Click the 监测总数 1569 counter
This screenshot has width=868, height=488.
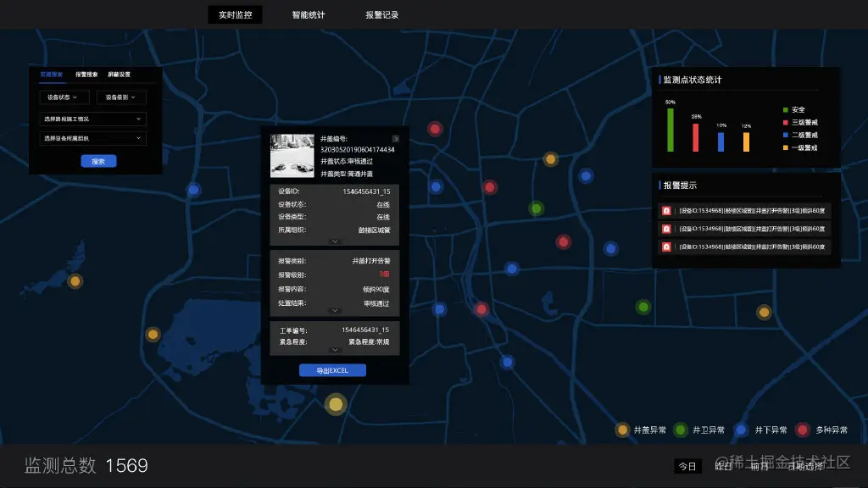pos(86,466)
